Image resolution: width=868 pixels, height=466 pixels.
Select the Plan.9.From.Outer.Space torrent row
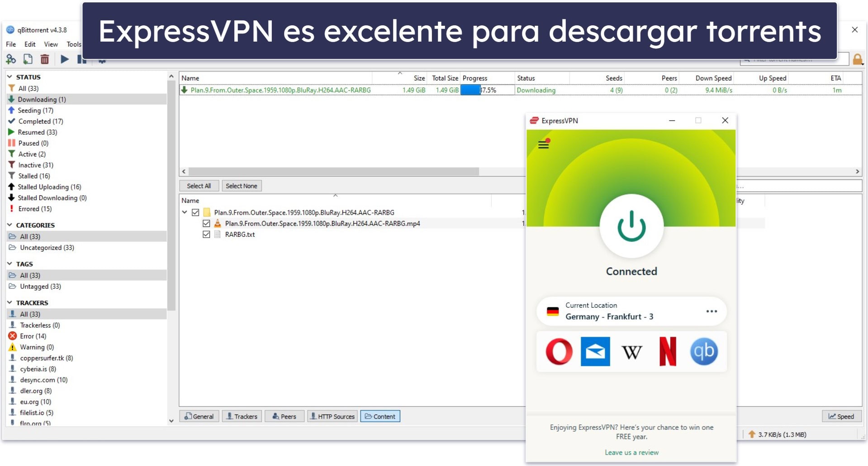520,90
